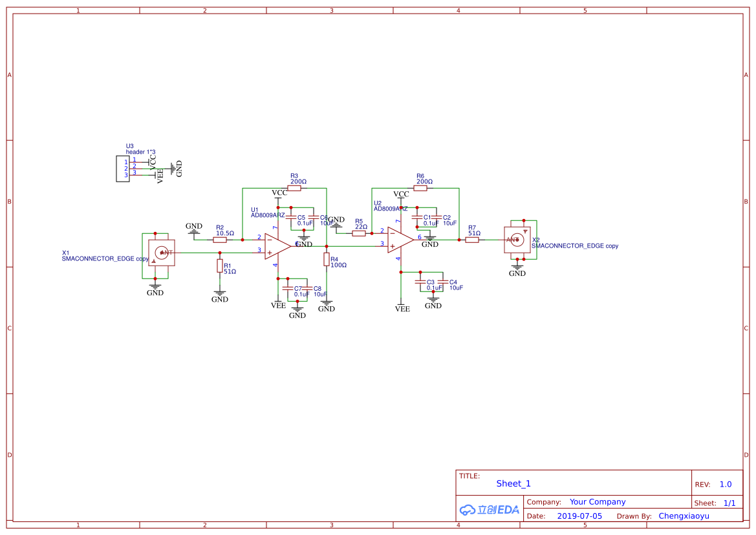The height and width of the screenshot is (535, 756).
Task: Click the R4 100Ω resistor
Action: pyautogui.click(x=327, y=260)
